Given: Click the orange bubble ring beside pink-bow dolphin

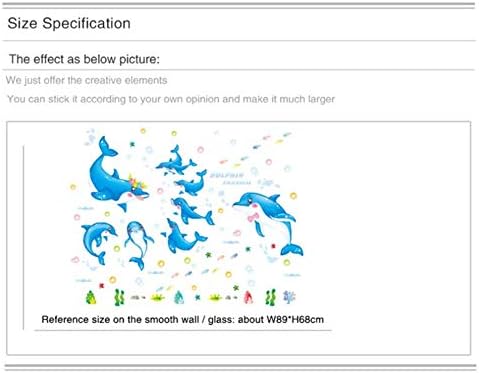Looking at the screenshot, I should coord(293,195).
